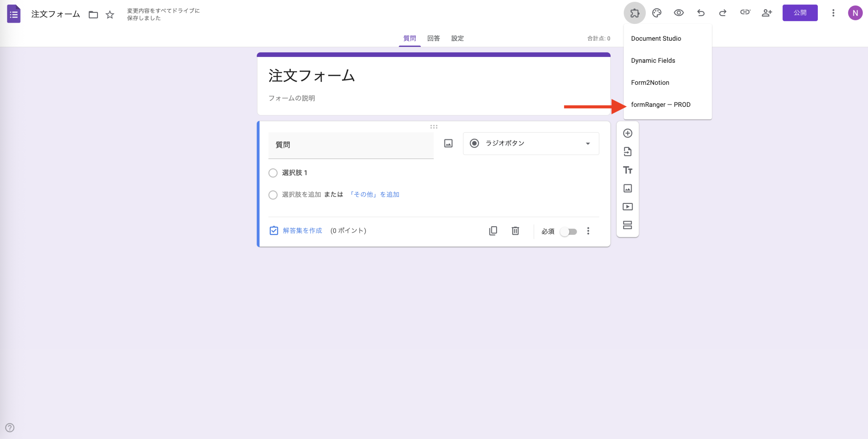Click the 「その他」を追加 link

[375, 194]
